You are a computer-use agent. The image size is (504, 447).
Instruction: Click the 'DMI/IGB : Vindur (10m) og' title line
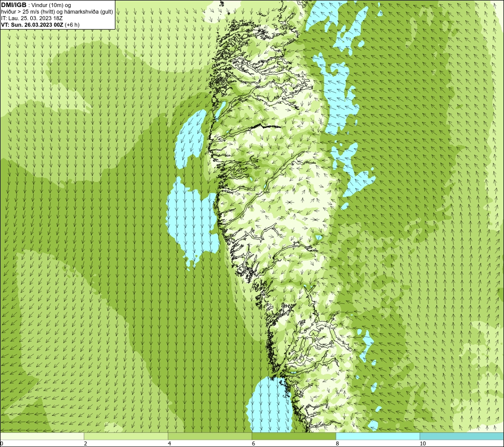click(x=36, y=5)
